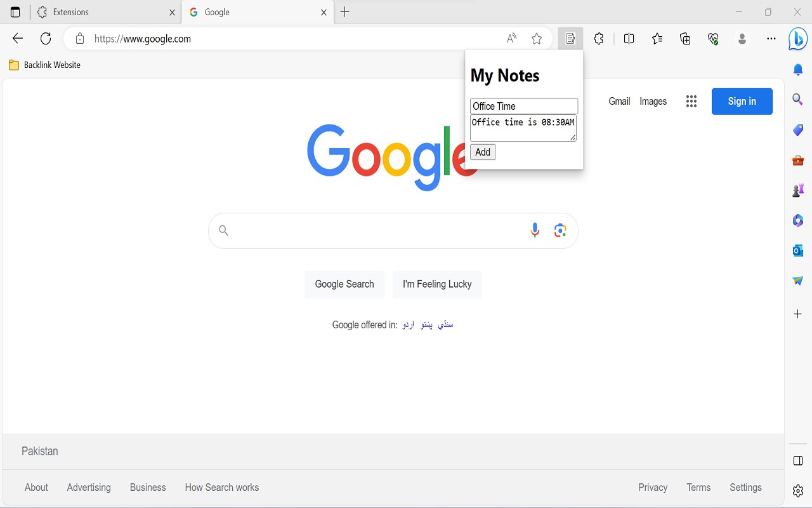
Task: Open Browser essentials heart icon
Action: click(713, 39)
